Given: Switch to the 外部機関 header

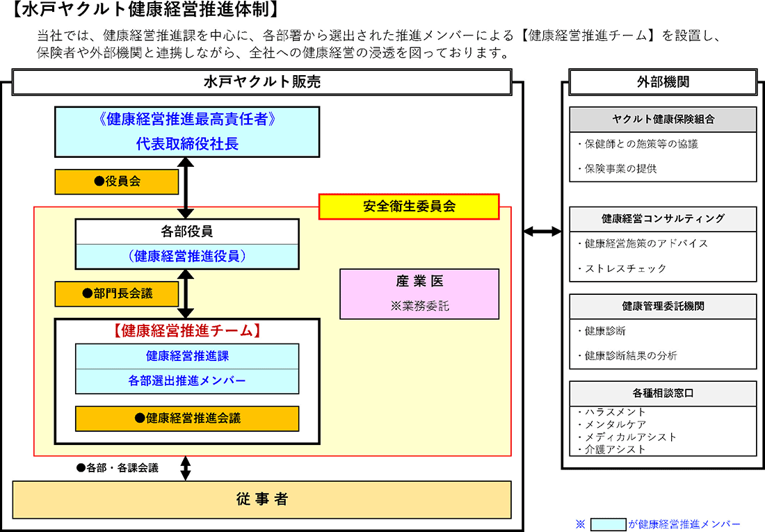Looking at the screenshot, I should [x=662, y=81].
